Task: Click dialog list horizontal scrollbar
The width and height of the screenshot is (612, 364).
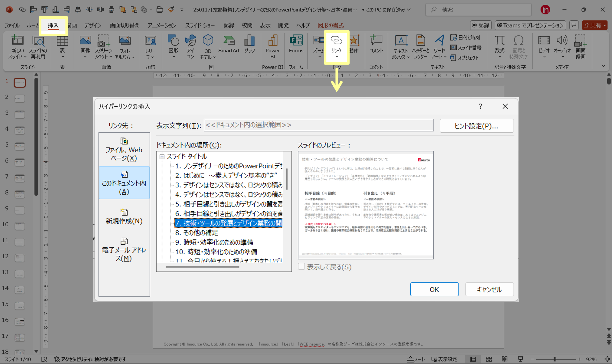Action: 202,267
